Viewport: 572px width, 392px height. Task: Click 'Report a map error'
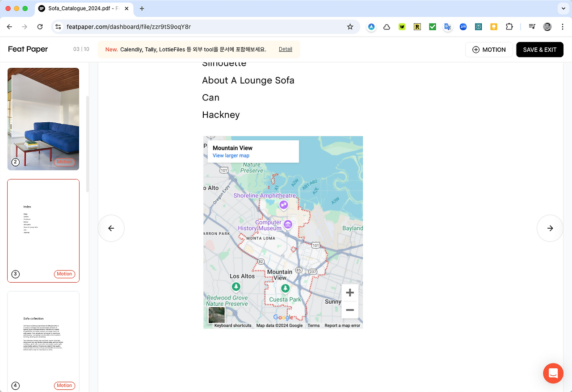click(x=342, y=325)
